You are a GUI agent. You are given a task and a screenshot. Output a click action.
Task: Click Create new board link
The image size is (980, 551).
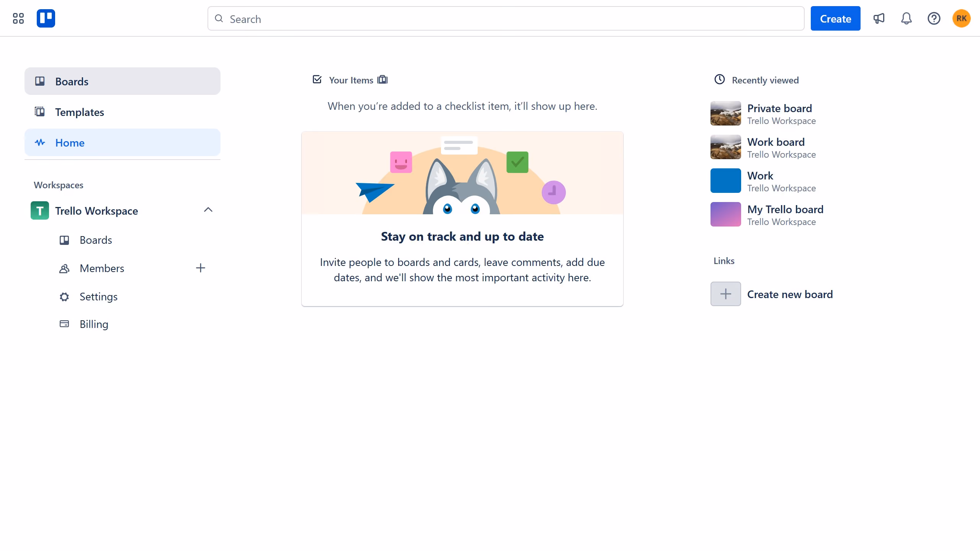click(790, 294)
